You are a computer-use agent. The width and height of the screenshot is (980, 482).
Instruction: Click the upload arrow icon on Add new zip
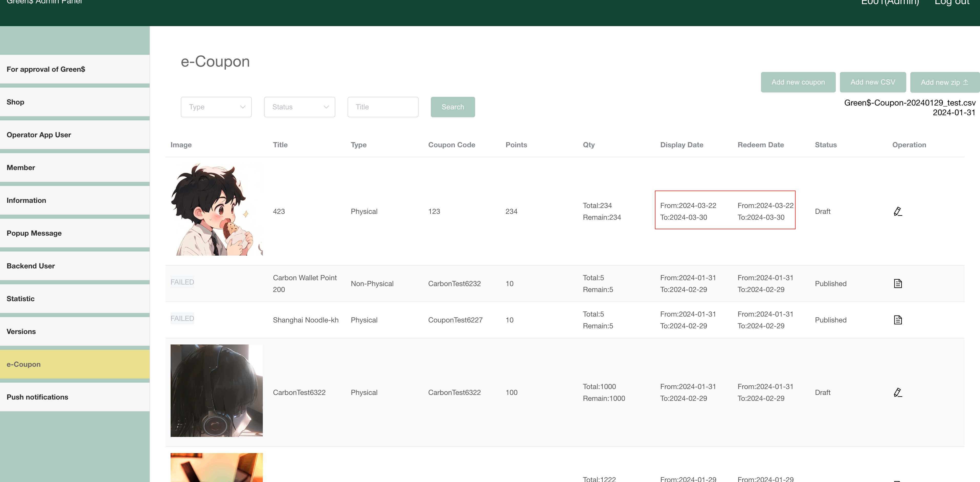[x=966, y=82]
